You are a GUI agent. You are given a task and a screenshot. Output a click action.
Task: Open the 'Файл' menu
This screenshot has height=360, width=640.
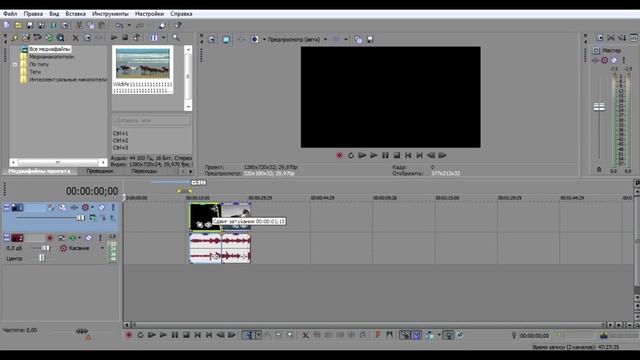(10, 14)
